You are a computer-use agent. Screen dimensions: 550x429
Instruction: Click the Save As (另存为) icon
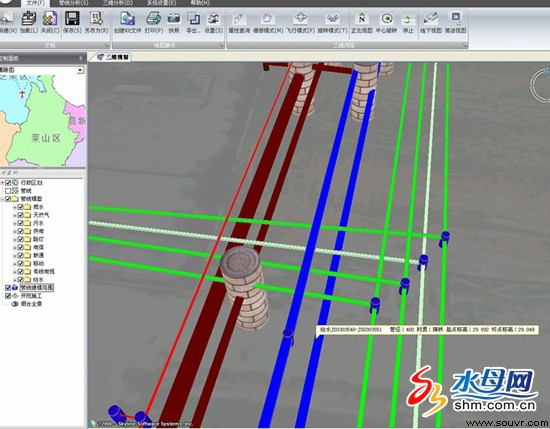click(96, 18)
